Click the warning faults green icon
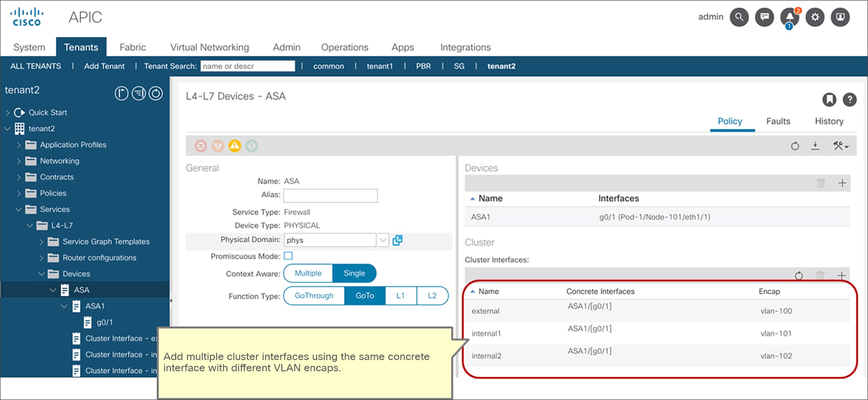This screenshot has height=400, width=868. (x=252, y=146)
